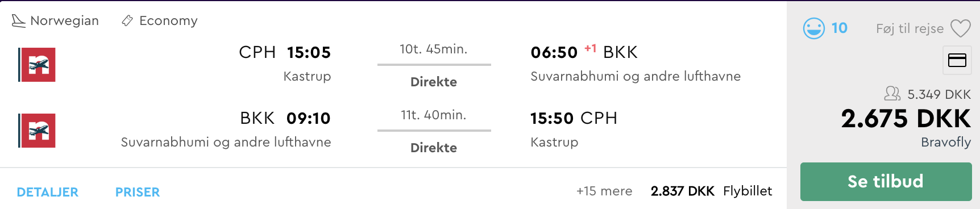Image resolution: width=980 pixels, height=209 pixels.
Task: Click the Bravofly provider label
Action: (x=946, y=142)
